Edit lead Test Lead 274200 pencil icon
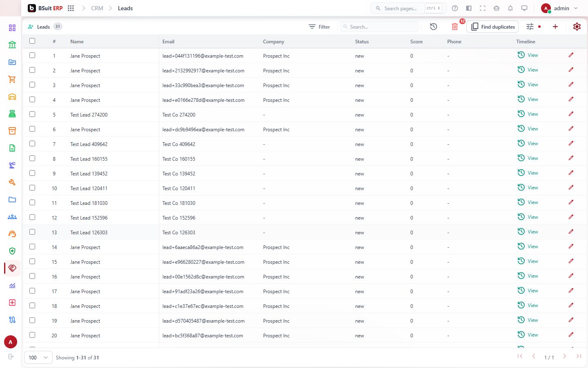This screenshot has width=588, height=368. 571,114
